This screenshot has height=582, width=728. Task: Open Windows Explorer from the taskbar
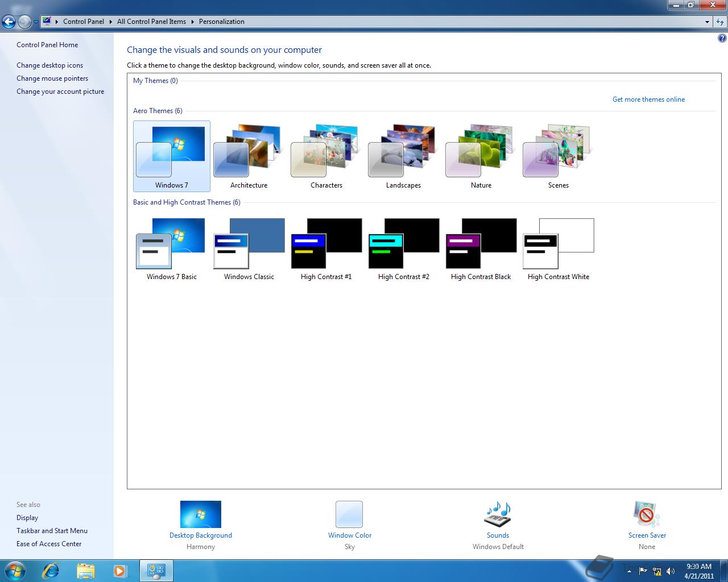pyautogui.click(x=85, y=571)
